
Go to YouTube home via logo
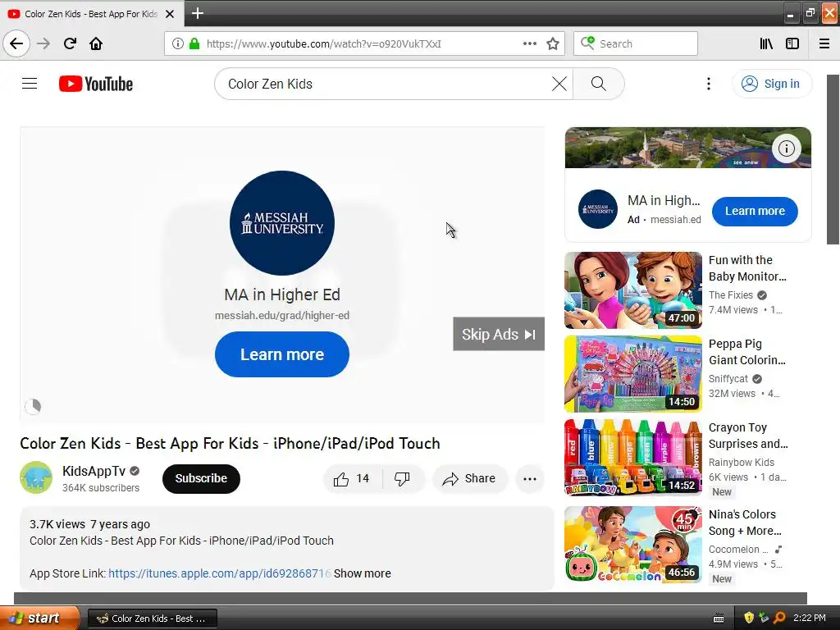tap(96, 84)
